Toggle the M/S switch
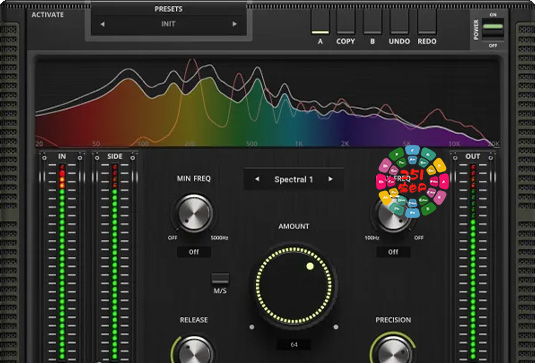This screenshot has width=535, height=363. [x=220, y=278]
